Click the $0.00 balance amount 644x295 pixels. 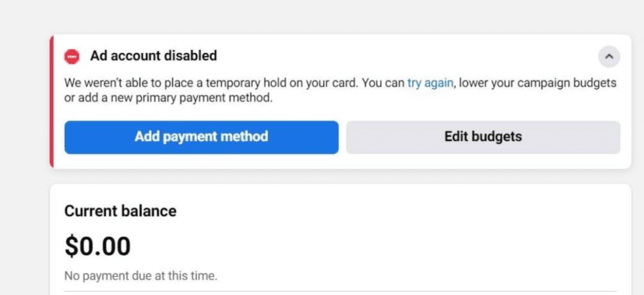click(98, 246)
